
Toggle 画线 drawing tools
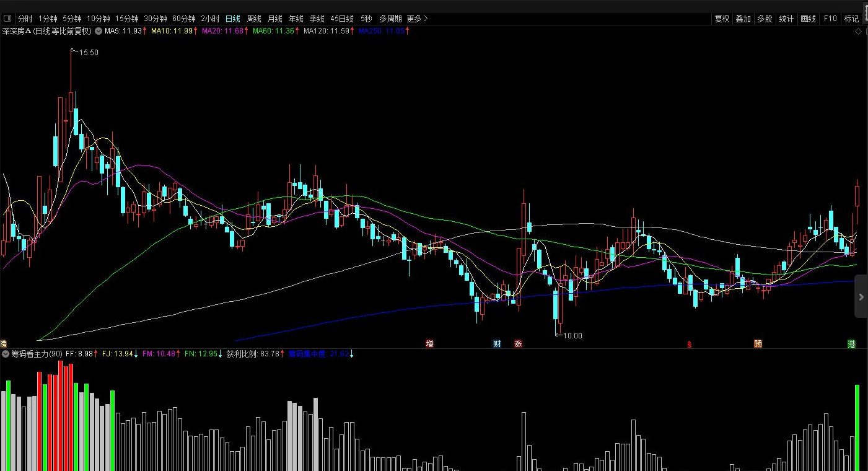tap(808, 19)
